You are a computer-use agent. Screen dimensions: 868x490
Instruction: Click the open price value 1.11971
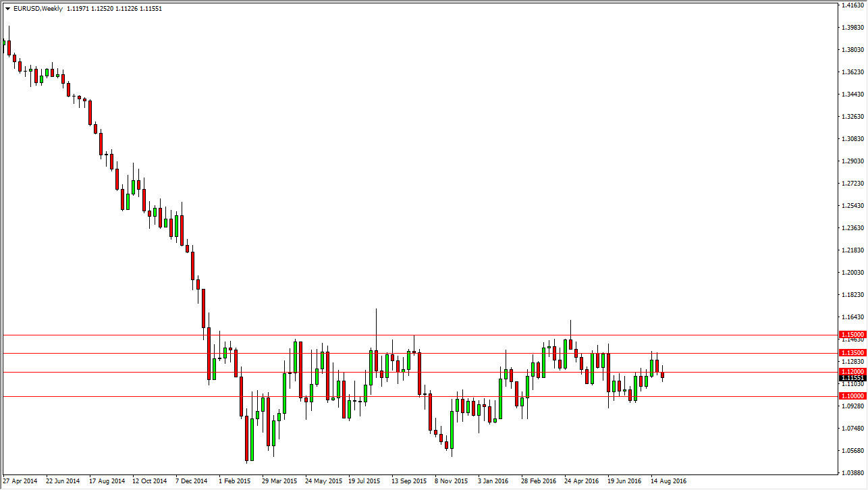pyautogui.click(x=78, y=8)
